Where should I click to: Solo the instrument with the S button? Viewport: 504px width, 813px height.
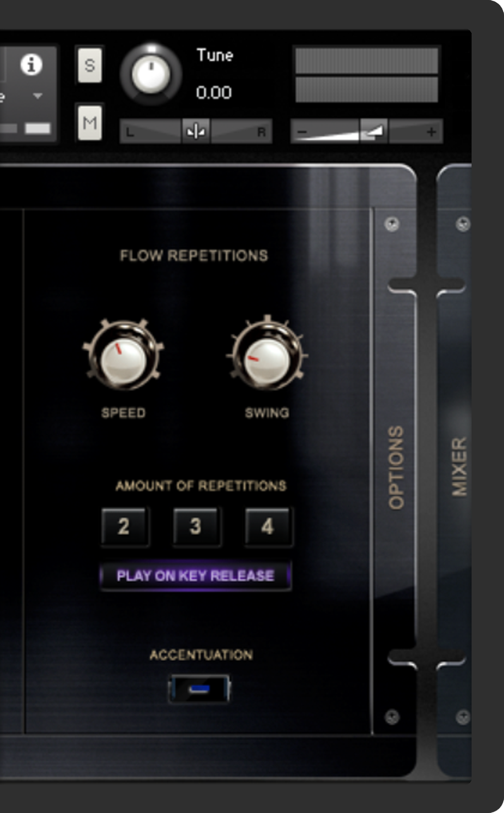coord(90,66)
